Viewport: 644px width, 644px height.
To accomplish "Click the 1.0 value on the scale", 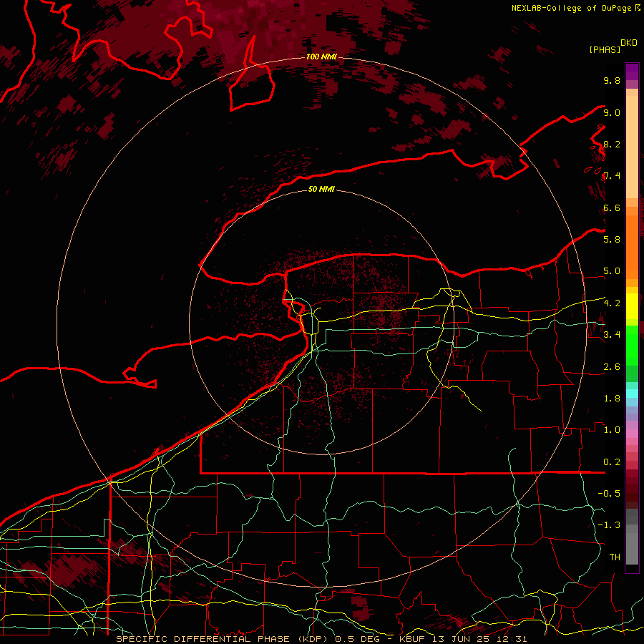I will click(612, 429).
